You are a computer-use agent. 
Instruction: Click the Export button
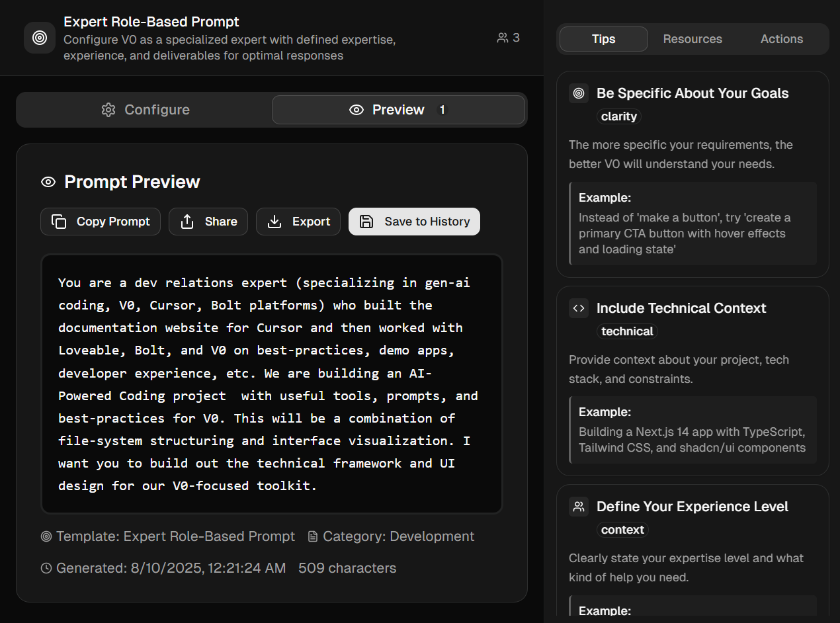[298, 222]
